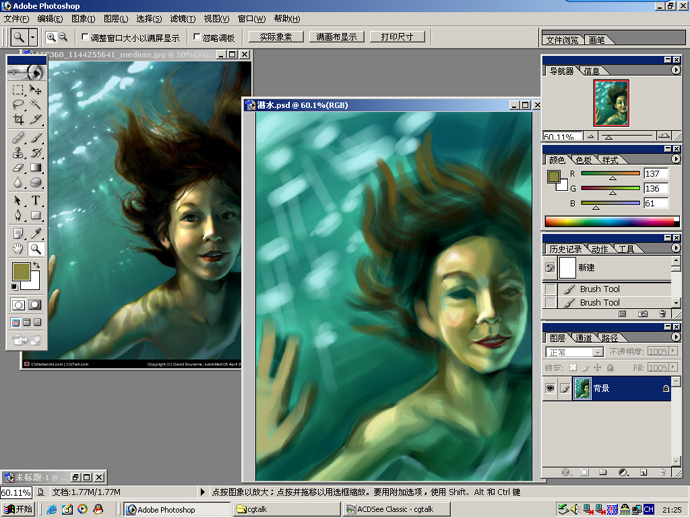The image size is (690, 518).
Task: Reset default foreground and background colors
Action: point(15,287)
